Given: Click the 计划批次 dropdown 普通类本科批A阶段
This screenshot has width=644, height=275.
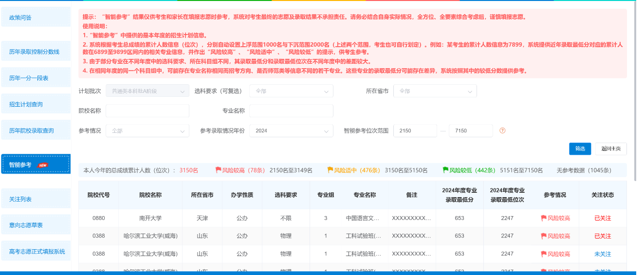Looking at the screenshot, I should click(x=147, y=91).
